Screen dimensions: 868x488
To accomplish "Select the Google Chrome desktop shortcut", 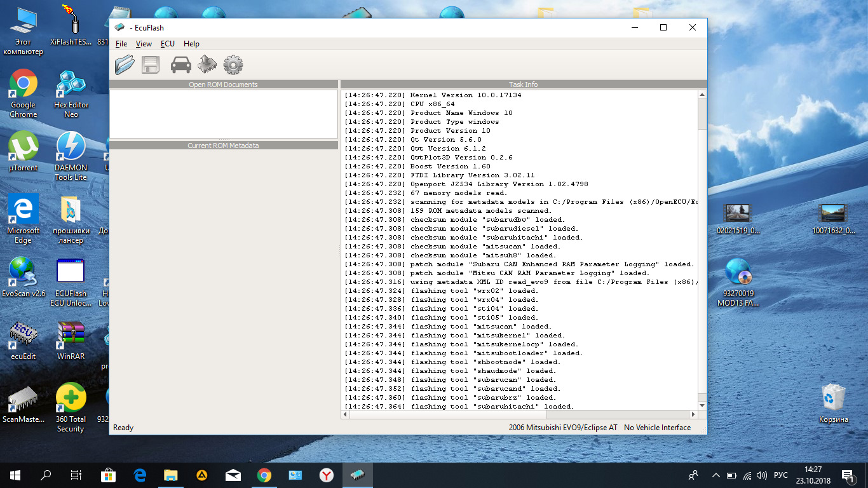I will point(24,94).
